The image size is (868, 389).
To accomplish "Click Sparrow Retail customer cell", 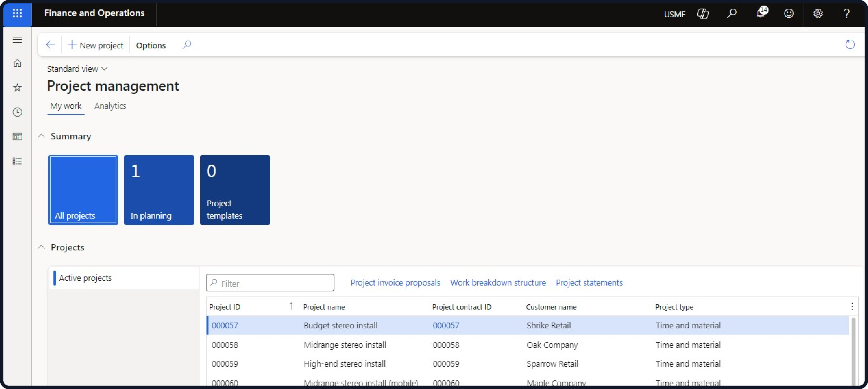I will [x=552, y=364].
